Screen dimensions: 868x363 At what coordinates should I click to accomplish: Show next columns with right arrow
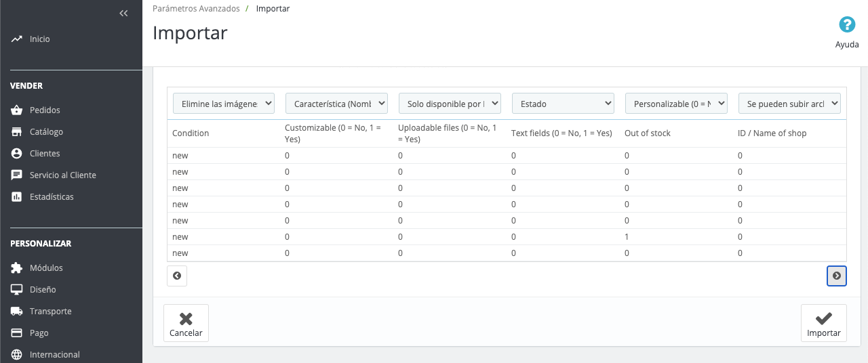[837, 276]
